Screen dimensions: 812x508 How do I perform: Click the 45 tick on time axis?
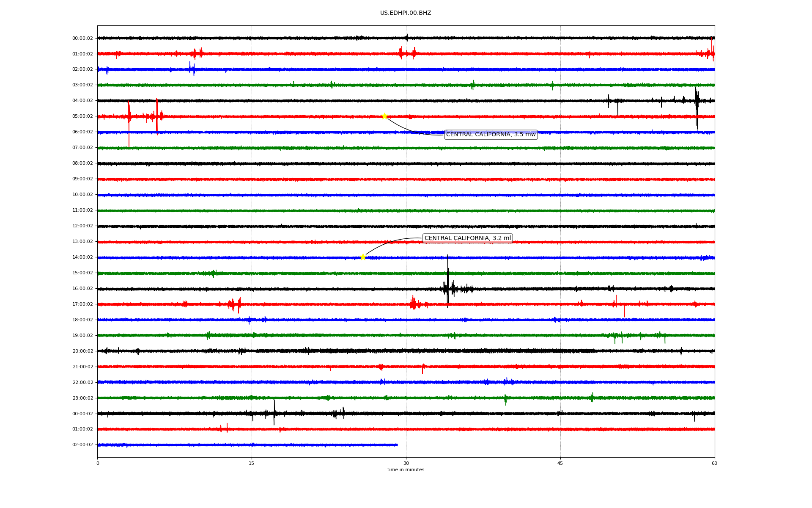[560, 463]
